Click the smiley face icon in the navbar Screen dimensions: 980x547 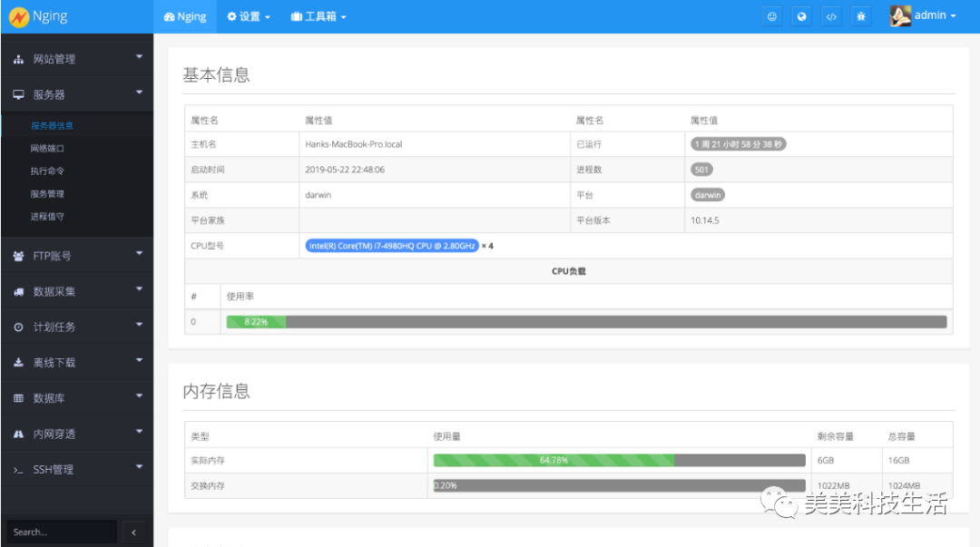(771, 15)
